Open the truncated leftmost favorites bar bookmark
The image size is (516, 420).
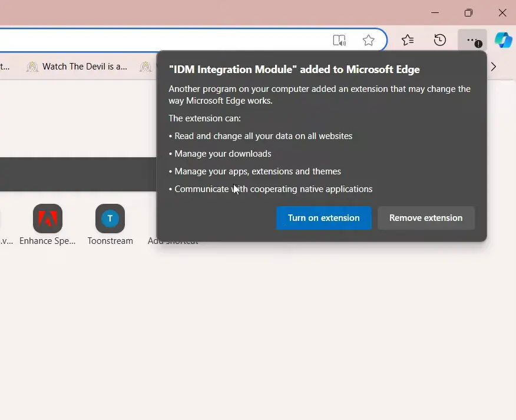click(x=5, y=67)
